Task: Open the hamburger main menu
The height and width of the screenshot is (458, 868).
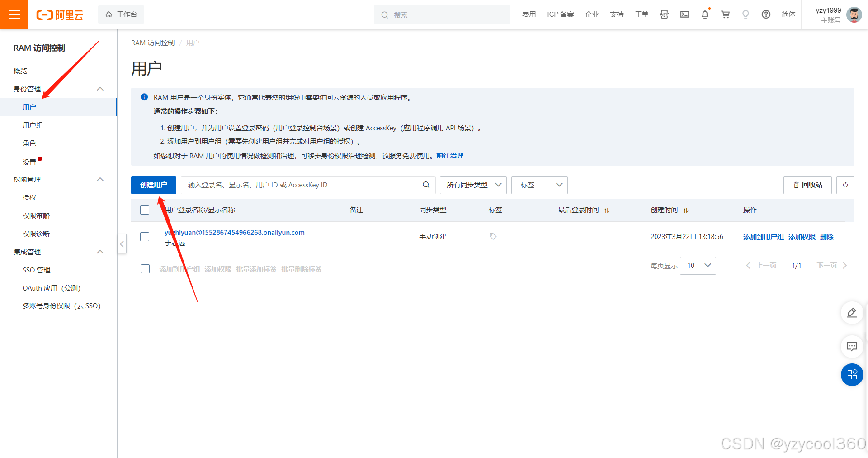Action: click(14, 14)
